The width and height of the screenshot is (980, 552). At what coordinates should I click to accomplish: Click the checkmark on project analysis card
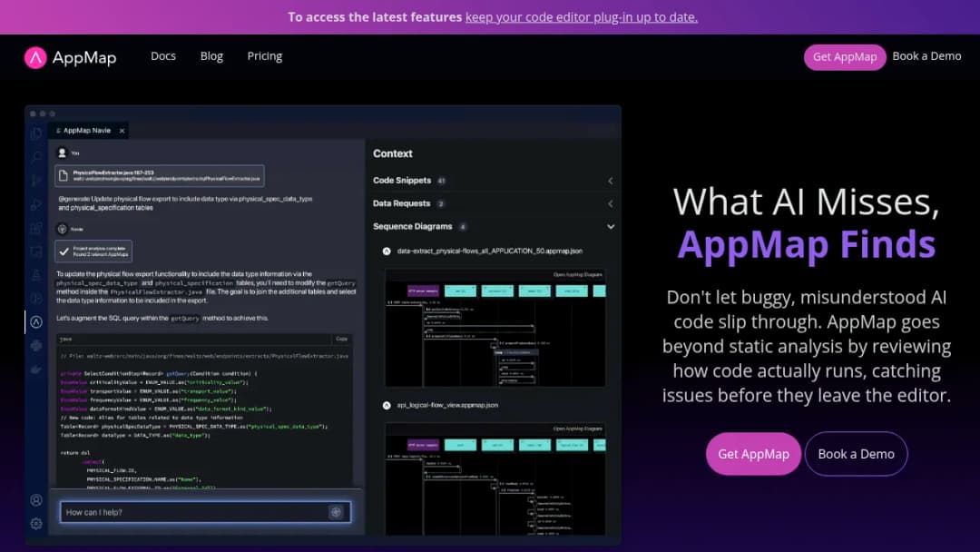[x=64, y=251]
